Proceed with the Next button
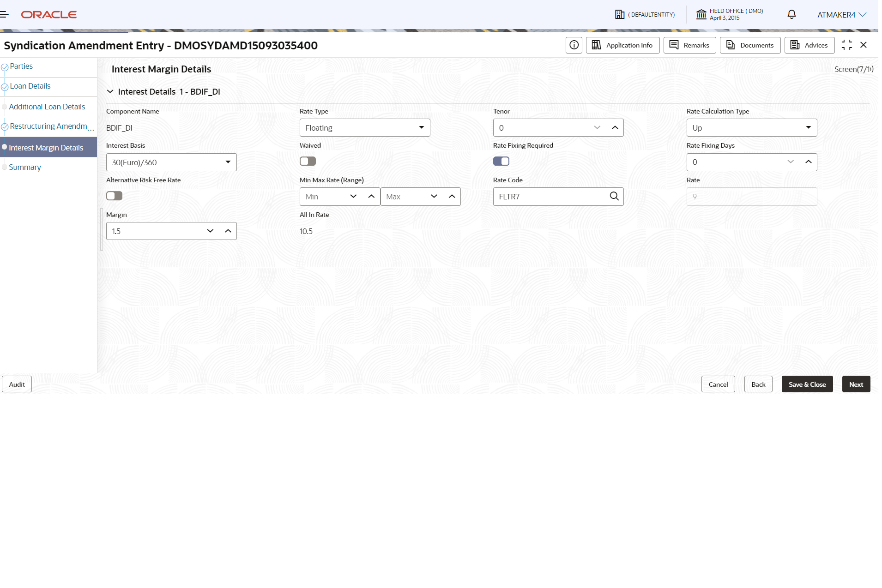 click(x=856, y=384)
